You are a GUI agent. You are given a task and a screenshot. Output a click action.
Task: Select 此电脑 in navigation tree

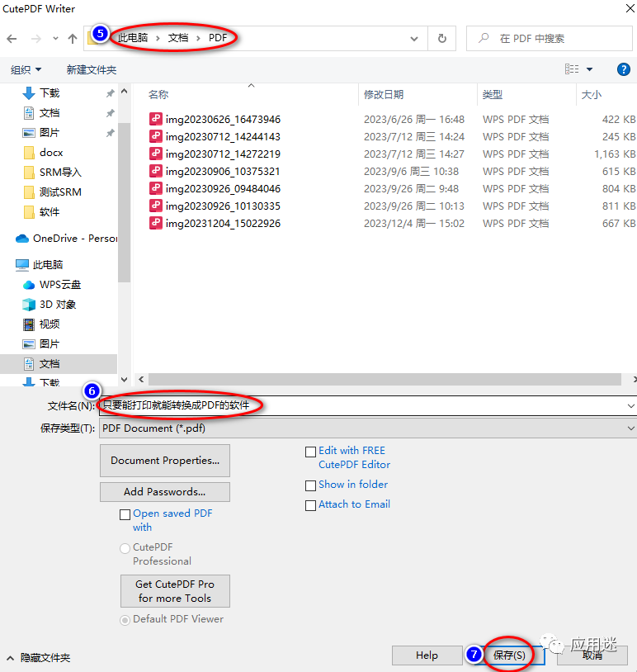pos(47,264)
